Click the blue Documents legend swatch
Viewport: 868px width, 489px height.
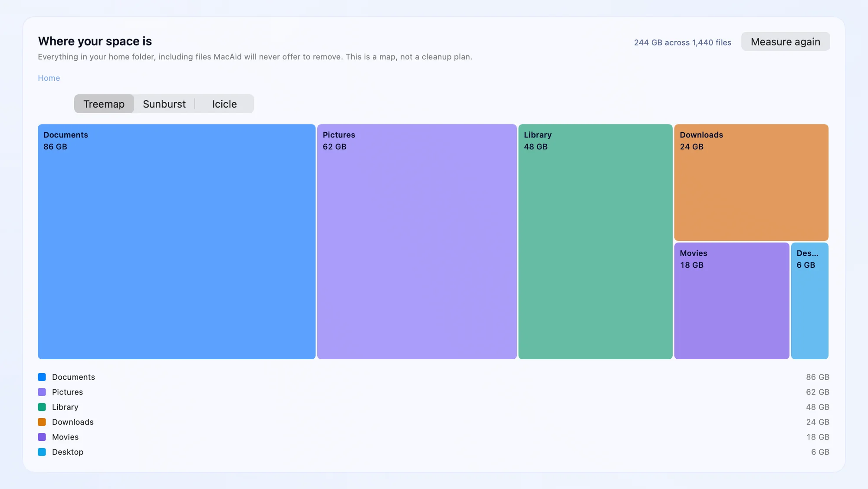coord(42,377)
